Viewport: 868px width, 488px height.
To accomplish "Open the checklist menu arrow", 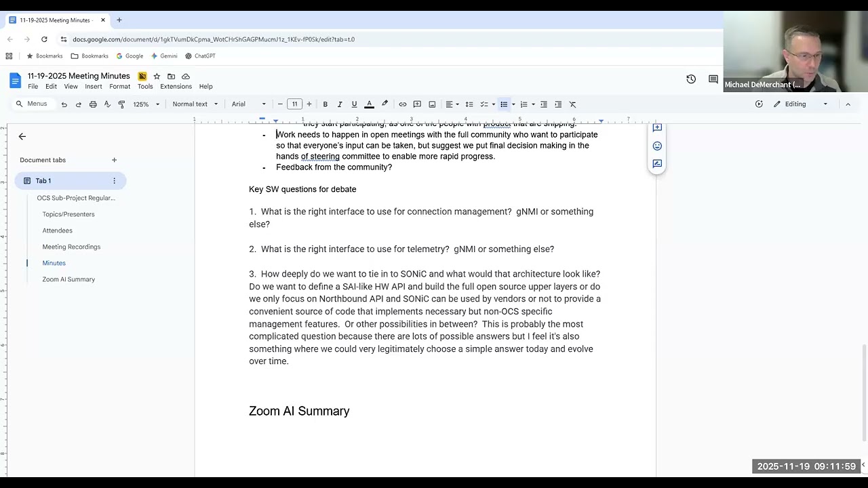I will pos(493,104).
